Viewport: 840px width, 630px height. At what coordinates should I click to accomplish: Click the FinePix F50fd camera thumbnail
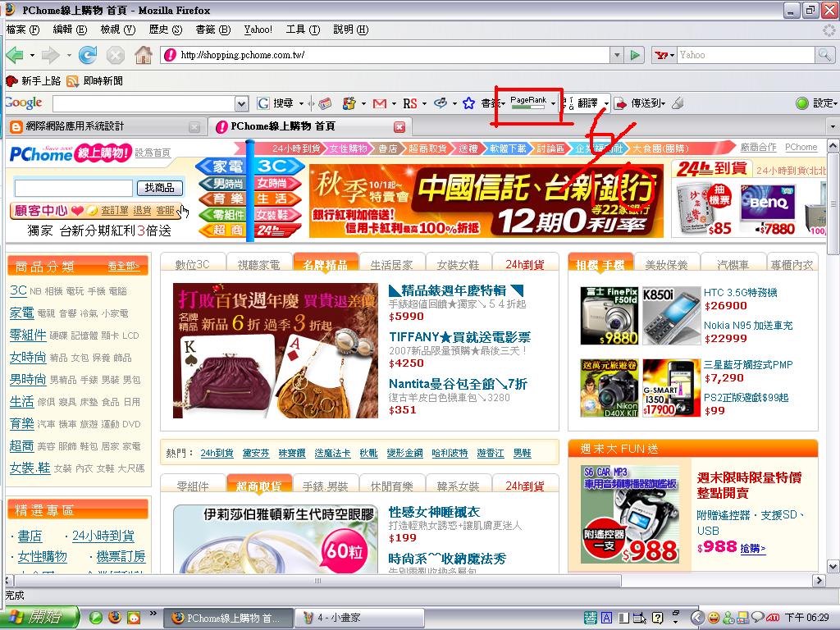(x=609, y=316)
